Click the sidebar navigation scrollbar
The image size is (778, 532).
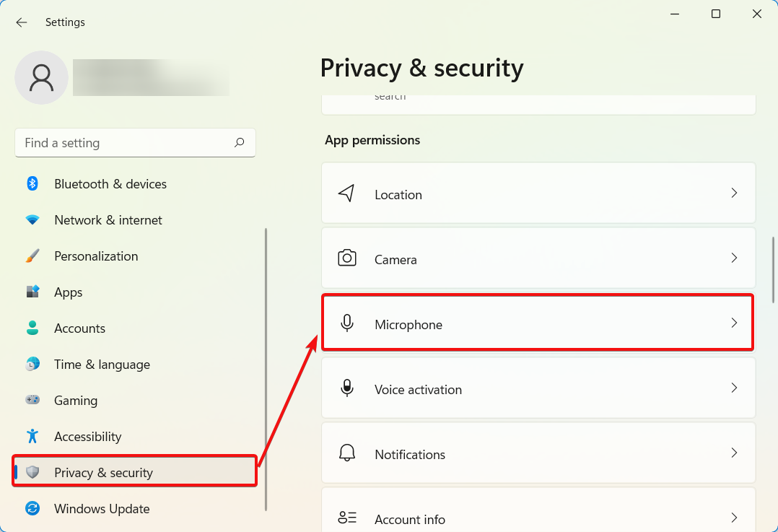(266, 370)
